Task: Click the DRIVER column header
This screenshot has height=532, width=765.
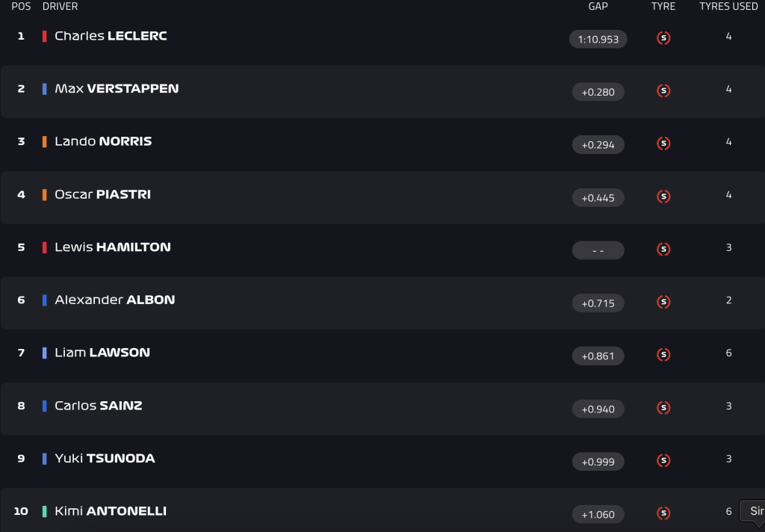Action: click(60, 6)
